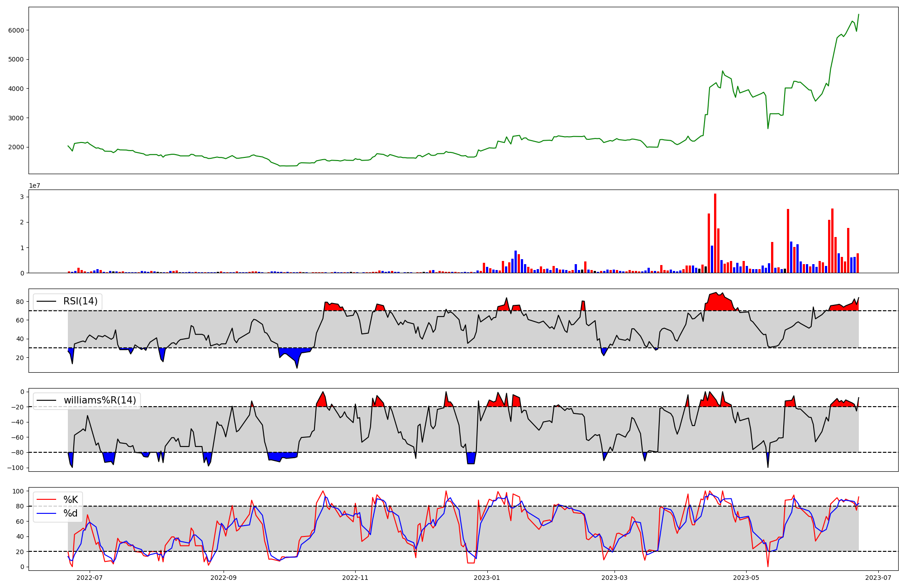Click the williams%R(14) legend label
Image resolution: width=905 pixels, height=588 pixels.
(x=100, y=400)
